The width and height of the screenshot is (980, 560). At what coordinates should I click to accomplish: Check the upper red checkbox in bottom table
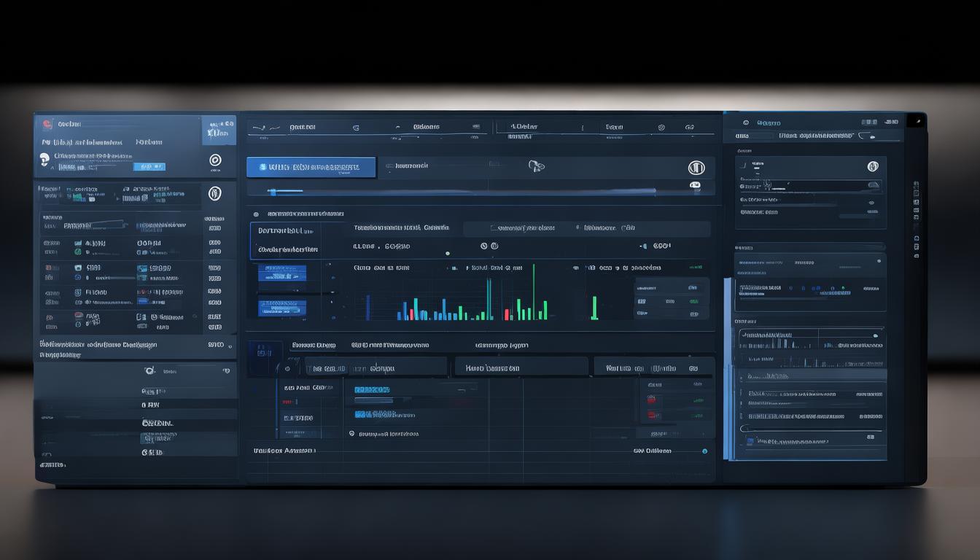[651, 399]
